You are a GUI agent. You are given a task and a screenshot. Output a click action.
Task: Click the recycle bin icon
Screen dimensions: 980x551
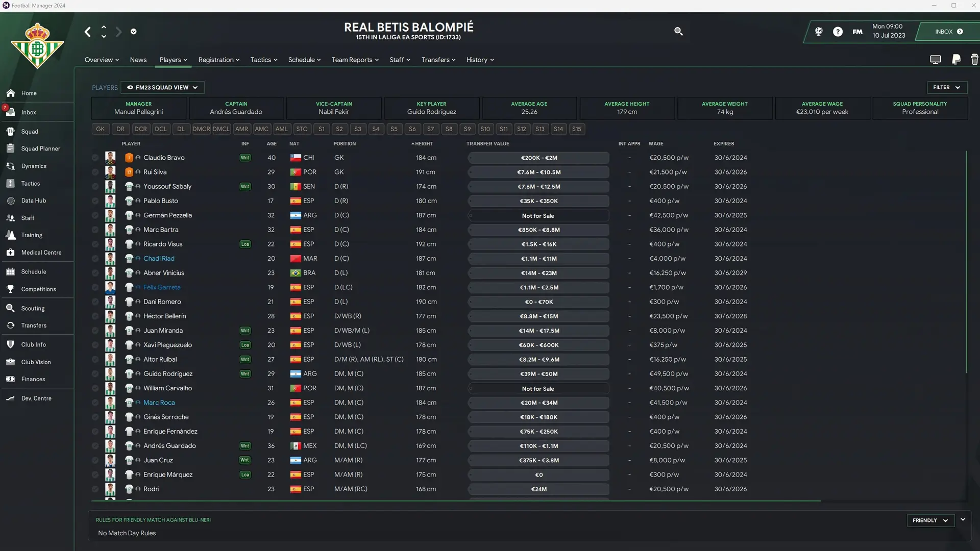(x=974, y=60)
